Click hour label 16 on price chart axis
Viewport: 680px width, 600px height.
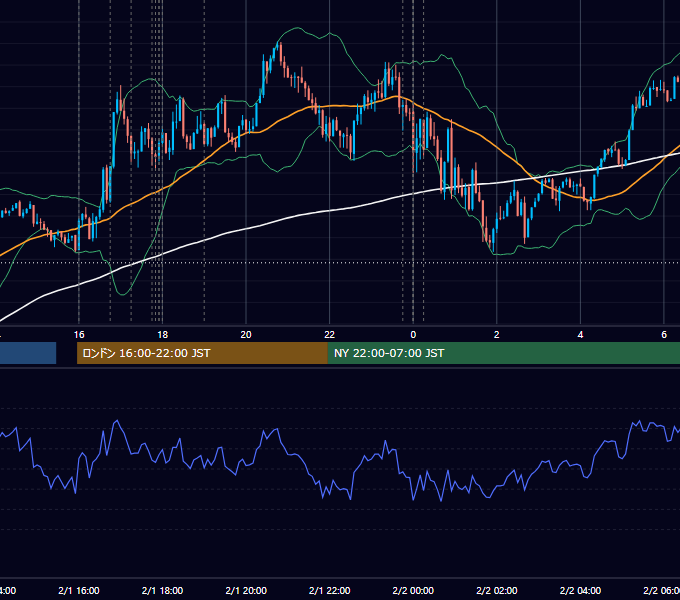coord(79,335)
